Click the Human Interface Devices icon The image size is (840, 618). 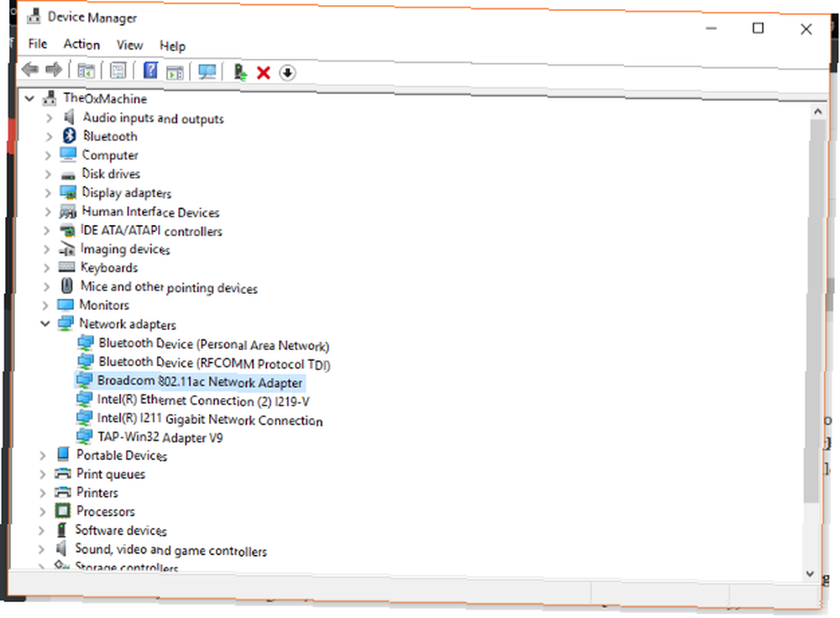tap(67, 212)
